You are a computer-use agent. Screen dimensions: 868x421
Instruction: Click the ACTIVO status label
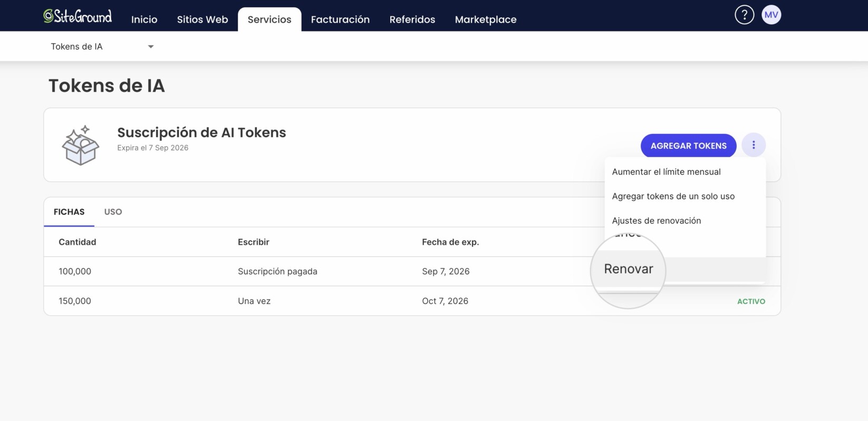click(751, 301)
